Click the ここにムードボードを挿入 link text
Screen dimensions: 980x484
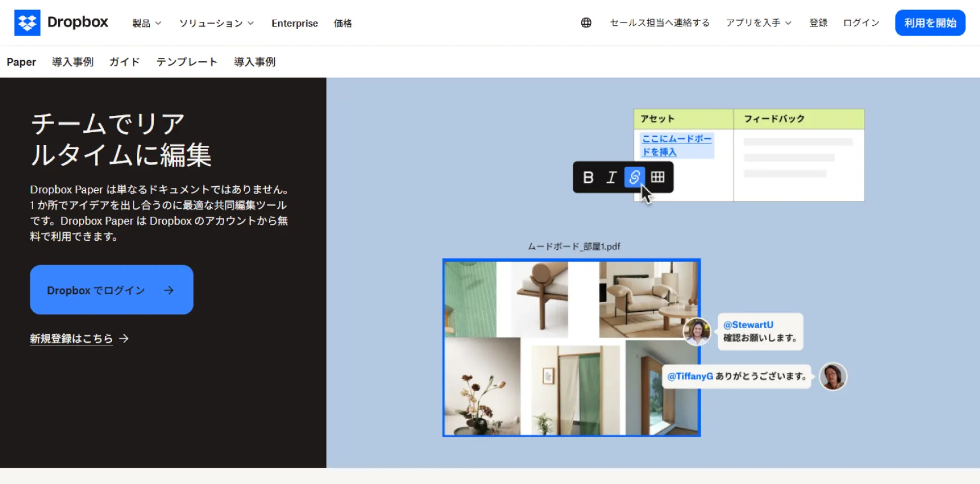(x=677, y=145)
